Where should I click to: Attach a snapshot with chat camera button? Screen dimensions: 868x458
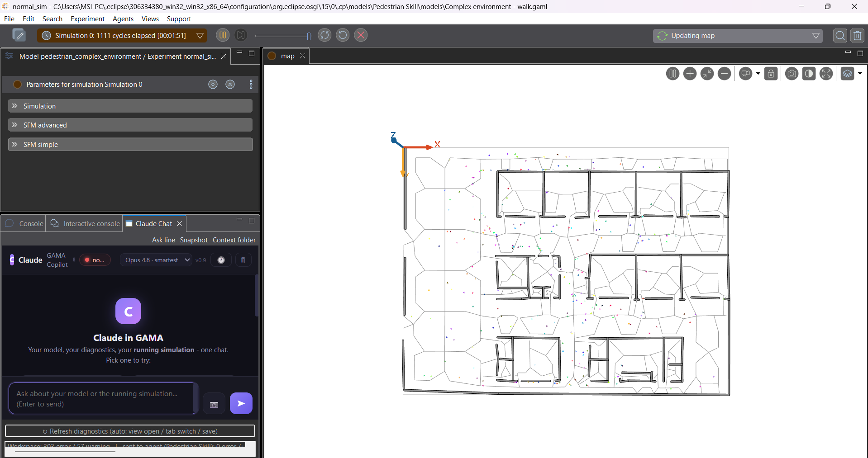[x=214, y=404]
